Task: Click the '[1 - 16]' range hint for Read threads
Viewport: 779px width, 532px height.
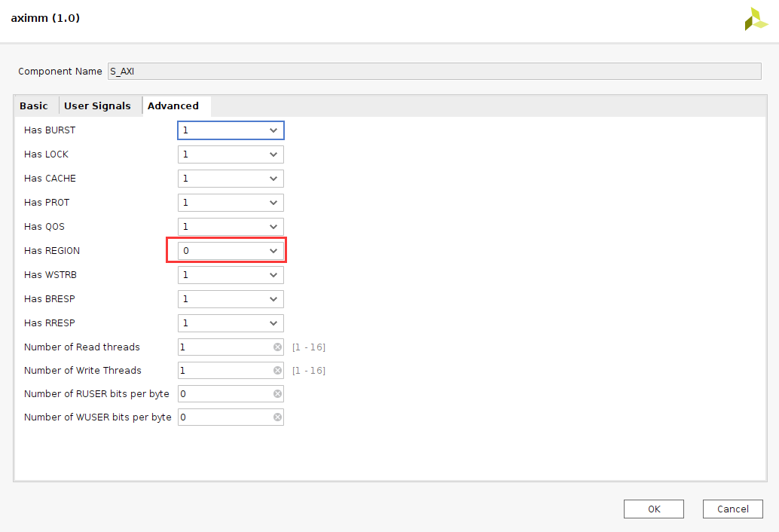Action: pos(309,347)
